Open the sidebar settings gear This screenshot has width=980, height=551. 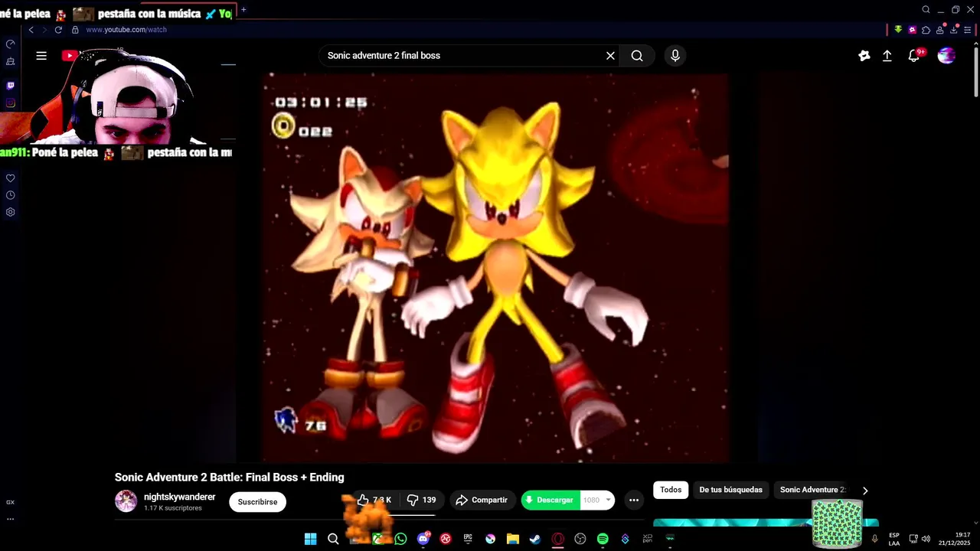point(10,212)
